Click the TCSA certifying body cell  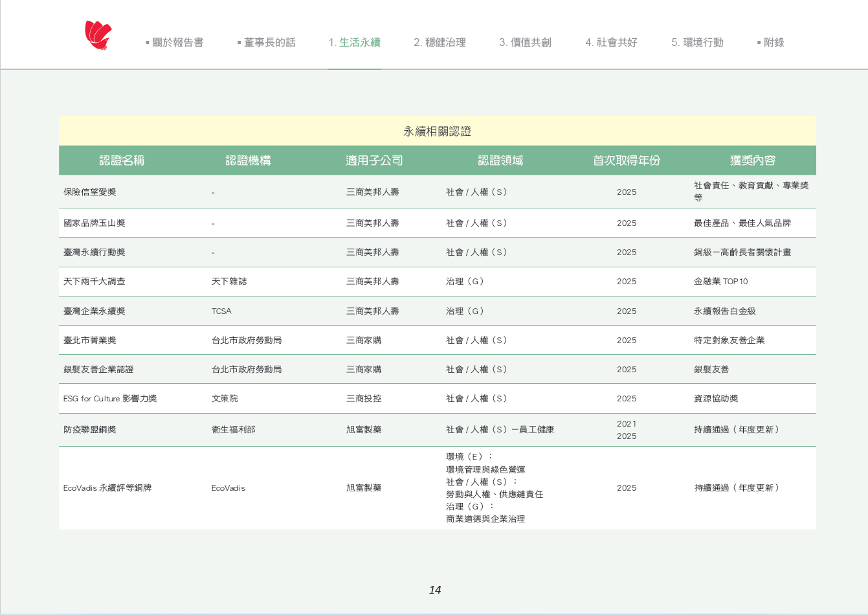[x=221, y=311]
